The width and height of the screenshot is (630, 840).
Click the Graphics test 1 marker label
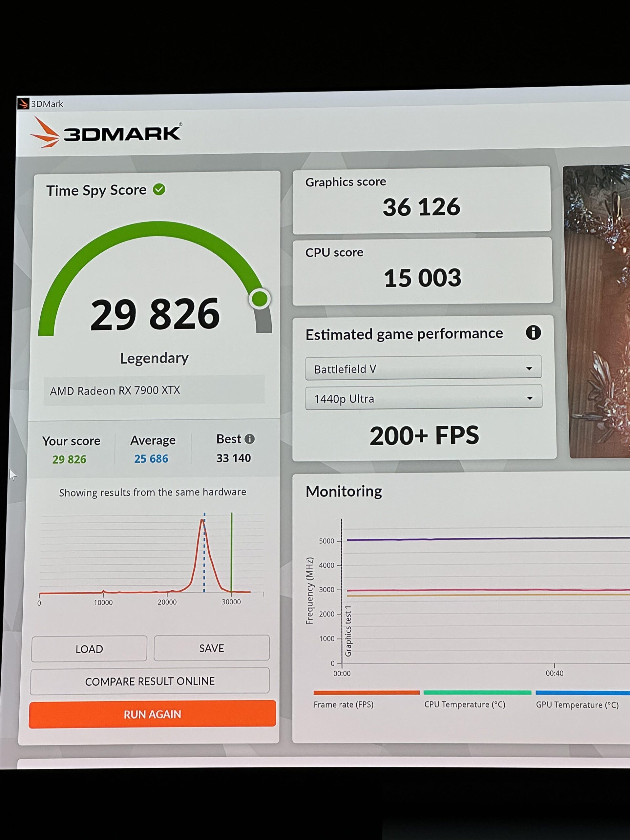(348, 631)
